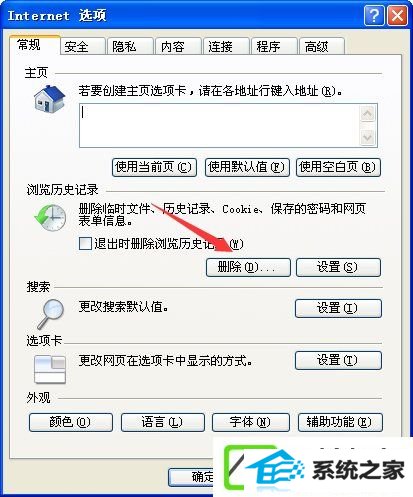Screen dimensions: 413x497
Task: Open the 颜色 appearance settings
Action: (71, 422)
